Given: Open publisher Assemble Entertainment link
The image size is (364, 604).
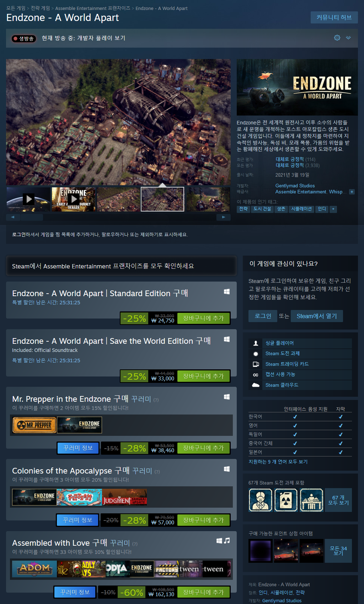Looking at the screenshot, I should coord(301,192).
